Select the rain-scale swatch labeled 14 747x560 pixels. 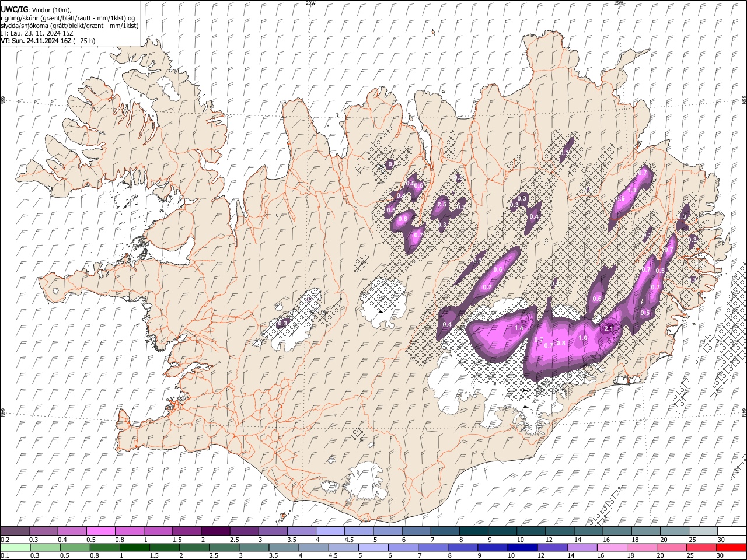(582, 547)
